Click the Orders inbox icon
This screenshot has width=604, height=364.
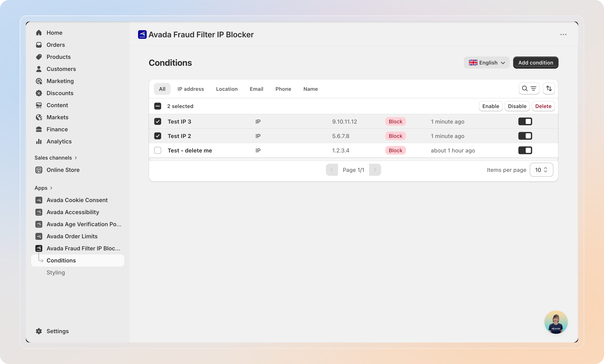click(x=39, y=45)
